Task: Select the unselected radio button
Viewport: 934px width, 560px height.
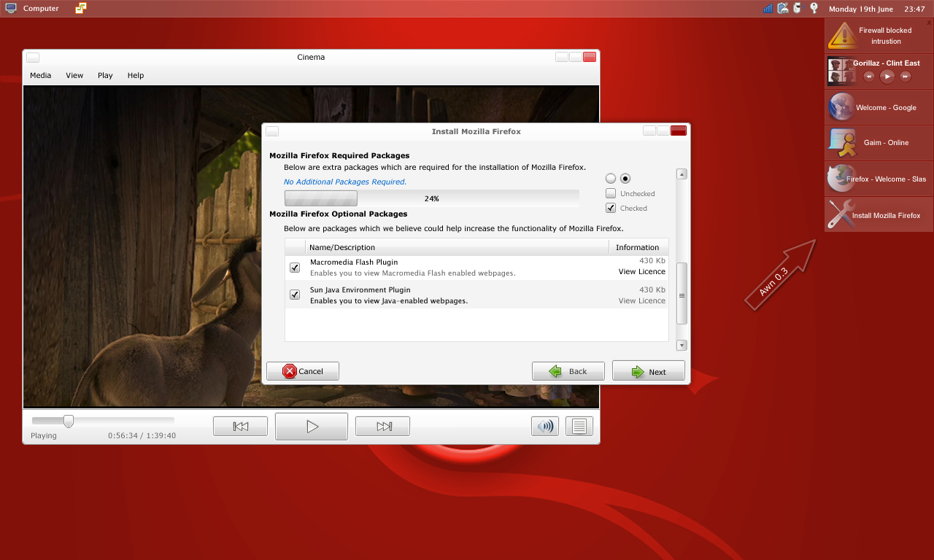Action: [x=611, y=179]
